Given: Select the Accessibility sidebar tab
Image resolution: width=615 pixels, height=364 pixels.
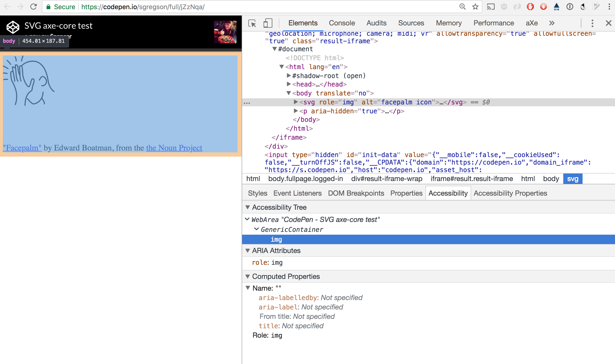Looking at the screenshot, I should pyautogui.click(x=448, y=193).
